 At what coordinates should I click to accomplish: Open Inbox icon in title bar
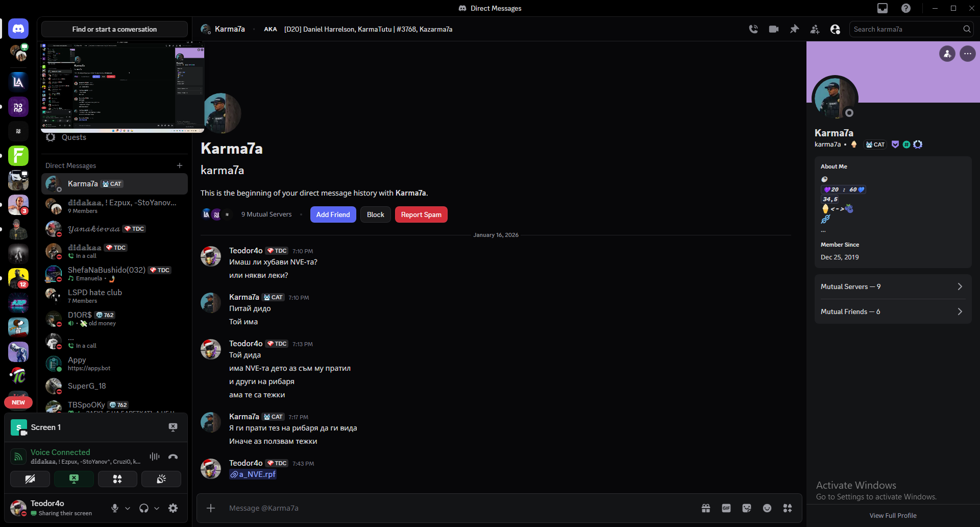pos(883,8)
